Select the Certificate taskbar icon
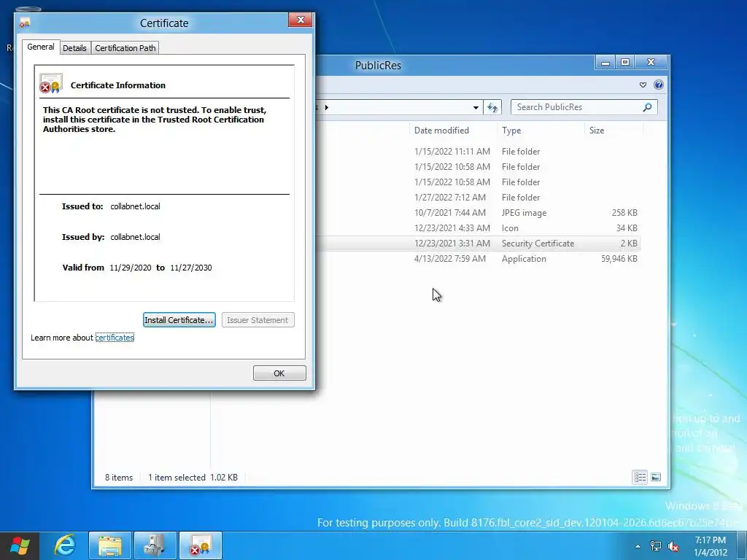Image resolution: width=747 pixels, height=560 pixels. point(200,545)
